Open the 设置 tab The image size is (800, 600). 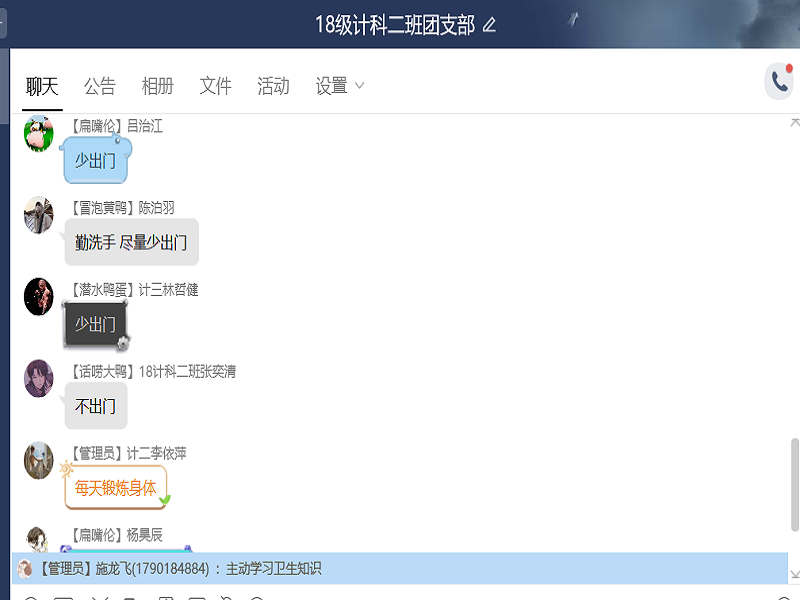332,86
